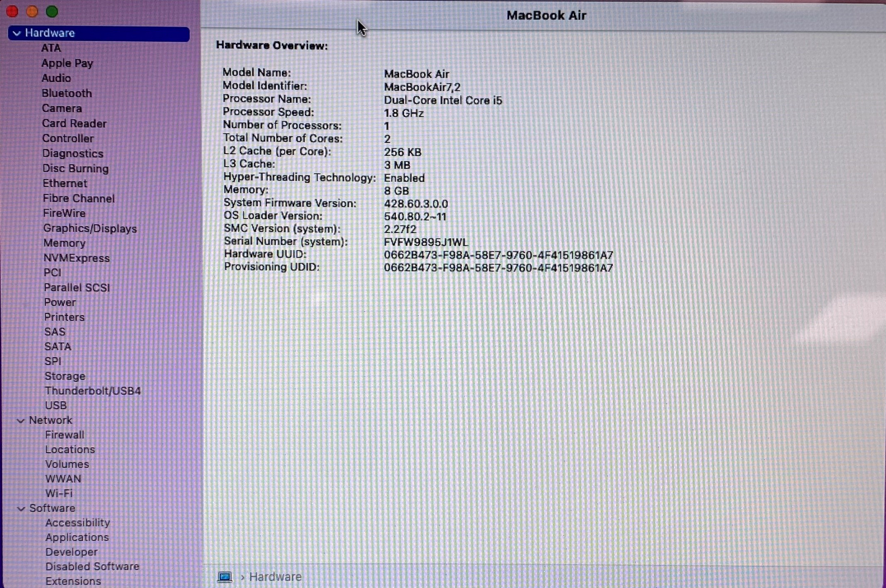This screenshot has width=886, height=588.
Task: Select Controller in the sidebar
Action: tap(68, 138)
